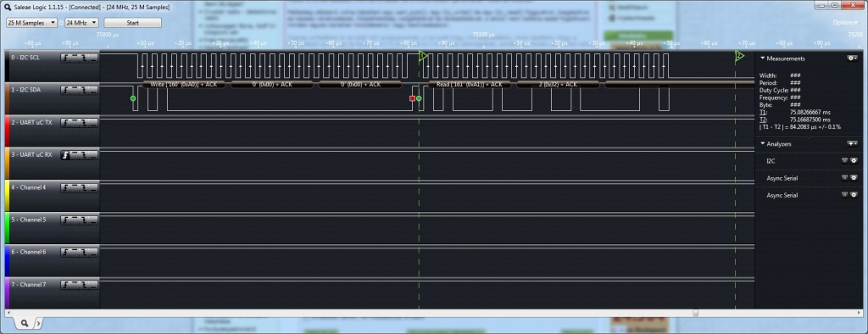Open settings for last Async Serial analyzer
The image size is (868, 334).
854,195
